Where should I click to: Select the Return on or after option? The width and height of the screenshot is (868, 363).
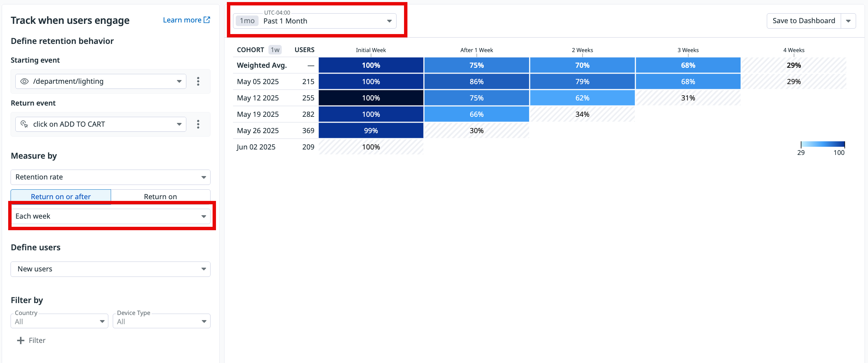(61, 196)
